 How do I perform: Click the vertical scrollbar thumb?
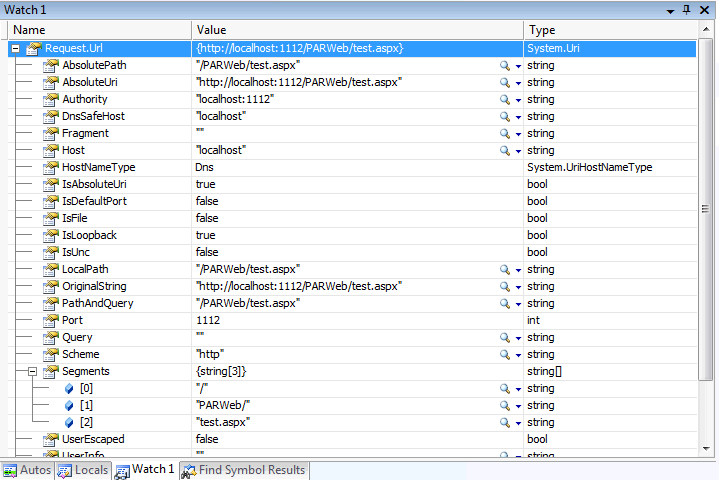click(706, 209)
